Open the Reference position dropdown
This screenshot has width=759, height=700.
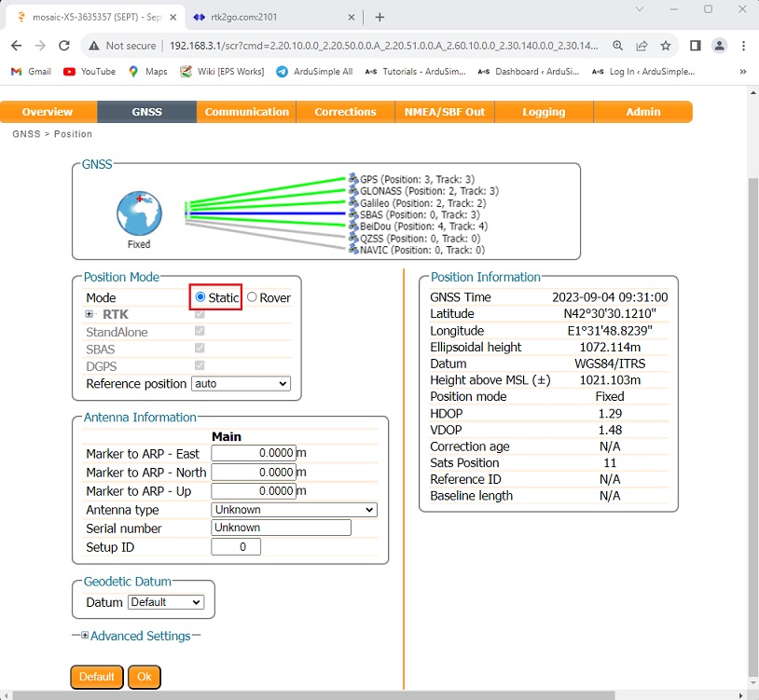tap(241, 383)
